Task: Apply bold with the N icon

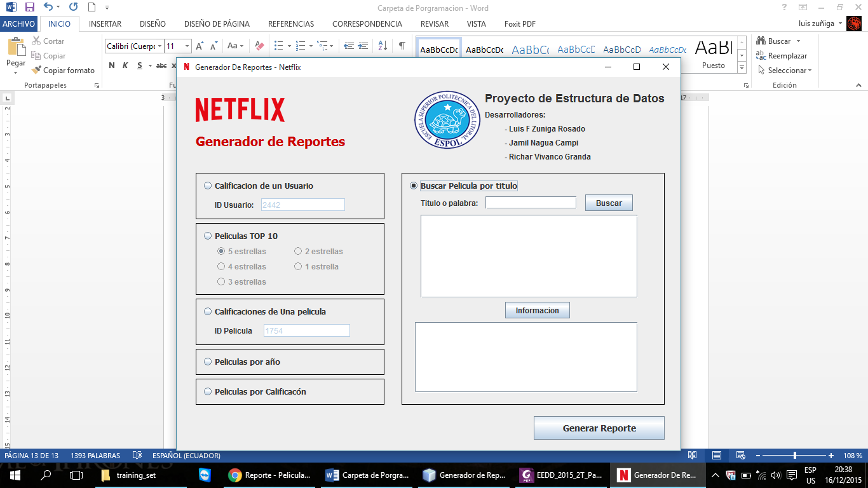Action: coord(112,65)
